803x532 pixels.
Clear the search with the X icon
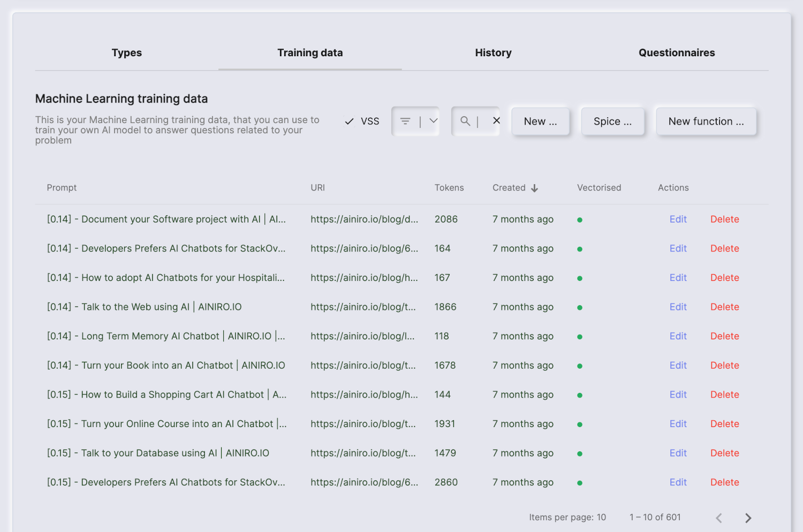pos(496,120)
